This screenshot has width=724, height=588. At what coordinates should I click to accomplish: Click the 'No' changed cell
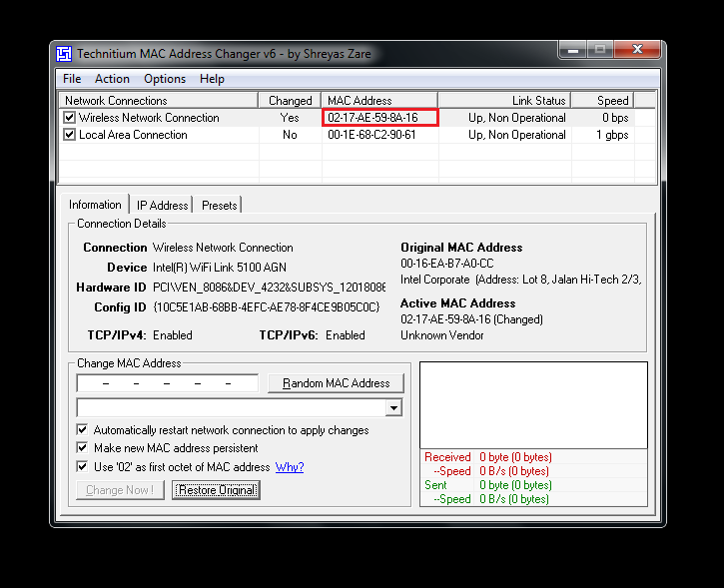(x=290, y=135)
